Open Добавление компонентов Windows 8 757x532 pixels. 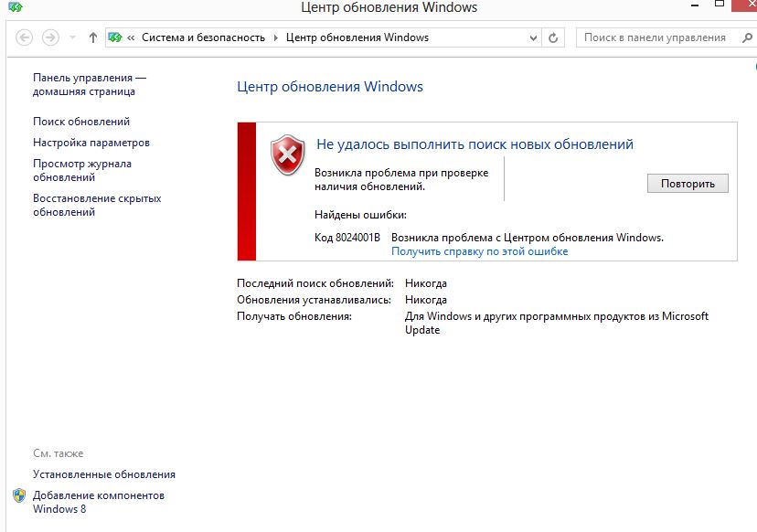click(x=99, y=502)
